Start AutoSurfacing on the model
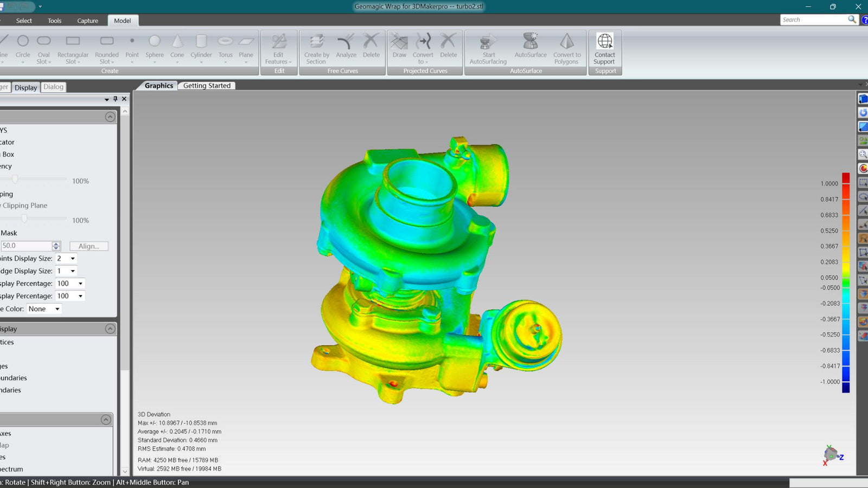This screenshot has height=488, width=868. (x=487, y=48)
